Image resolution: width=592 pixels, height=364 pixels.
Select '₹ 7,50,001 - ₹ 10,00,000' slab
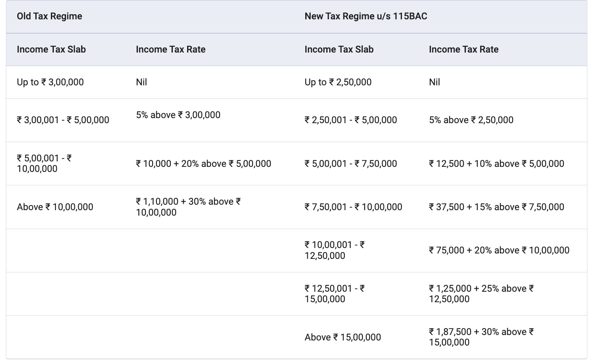(x=354, y=207)
